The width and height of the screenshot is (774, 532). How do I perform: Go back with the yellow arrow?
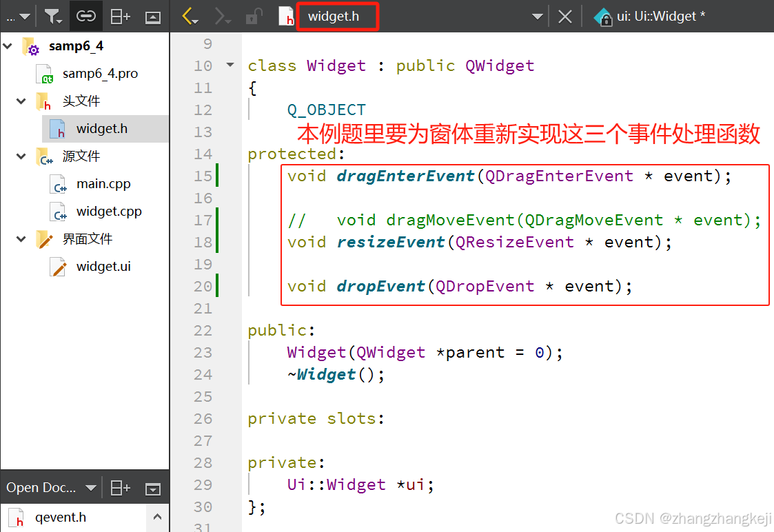click(x=190, y=17)
